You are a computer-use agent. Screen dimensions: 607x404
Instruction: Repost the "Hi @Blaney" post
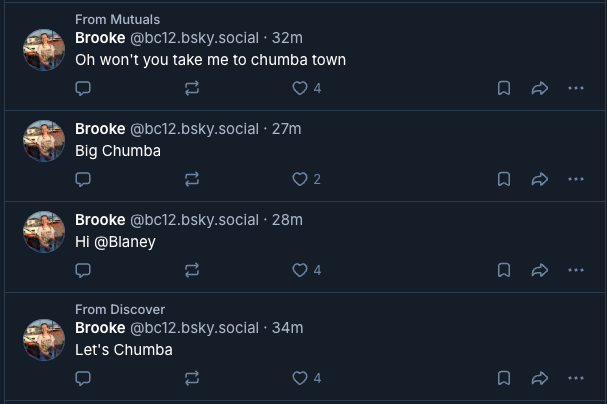click(x=192, y=270)
